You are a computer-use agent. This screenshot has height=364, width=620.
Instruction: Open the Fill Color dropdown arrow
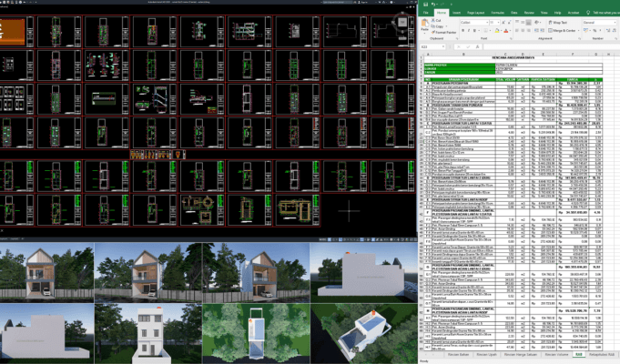502,30
